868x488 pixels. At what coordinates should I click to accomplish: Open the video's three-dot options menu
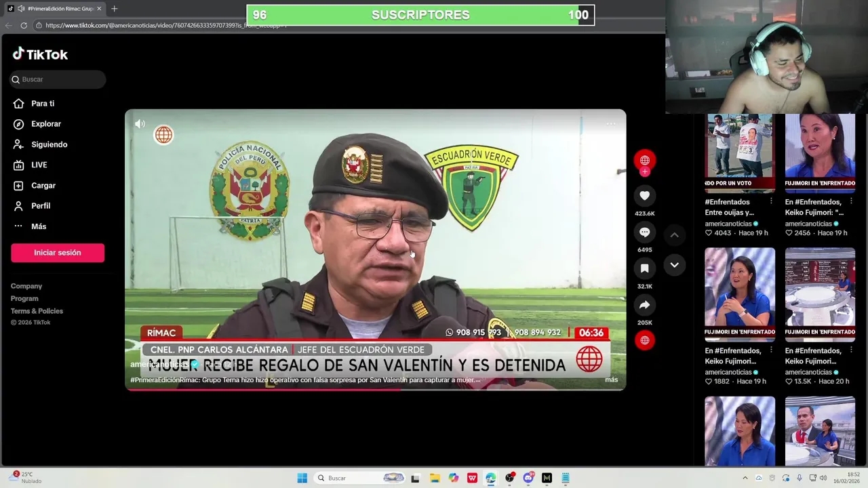pos(611,123)
